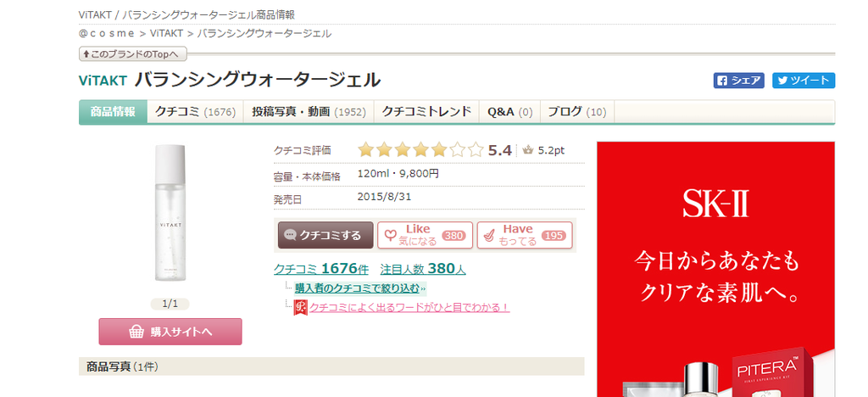868x397 pixels.
Task: Mark the product with the Like 気になる button
Action: point(426,235)
